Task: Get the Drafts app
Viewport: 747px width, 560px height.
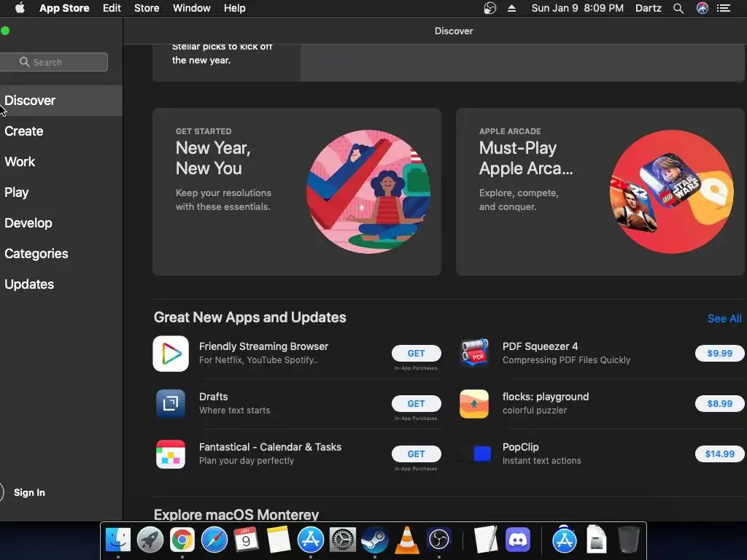Action: click(416, 404)
